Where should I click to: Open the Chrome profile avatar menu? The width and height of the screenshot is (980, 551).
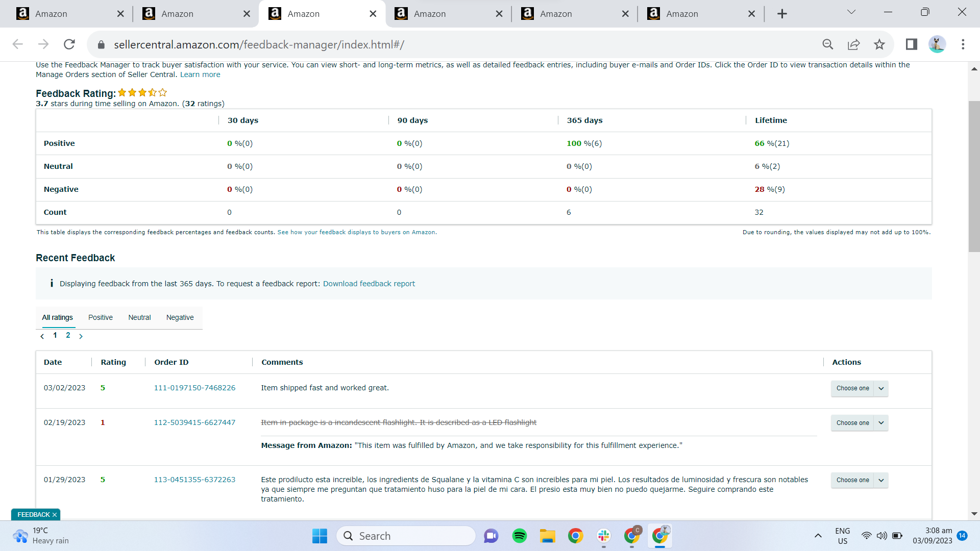937,44
